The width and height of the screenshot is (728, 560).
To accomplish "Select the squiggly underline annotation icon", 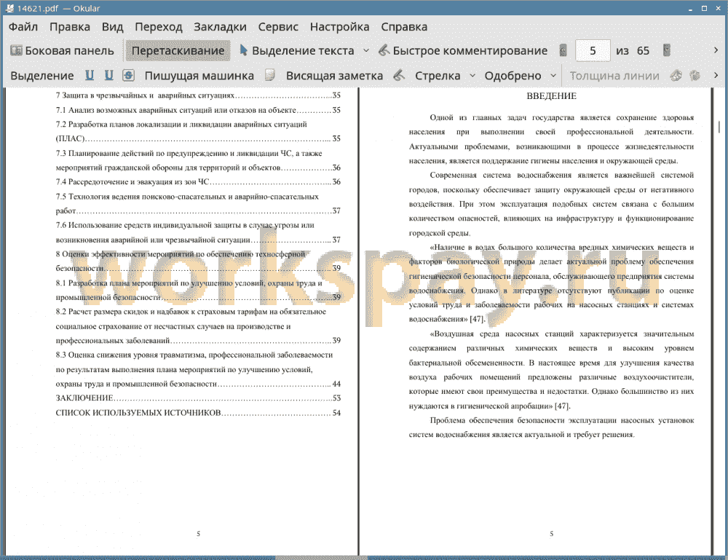I will [x=109, y=75].
